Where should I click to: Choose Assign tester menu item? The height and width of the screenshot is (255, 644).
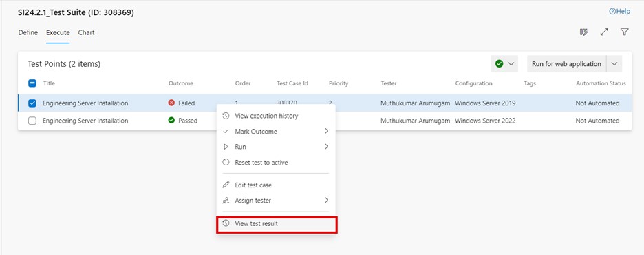click(x=276, y=201)
